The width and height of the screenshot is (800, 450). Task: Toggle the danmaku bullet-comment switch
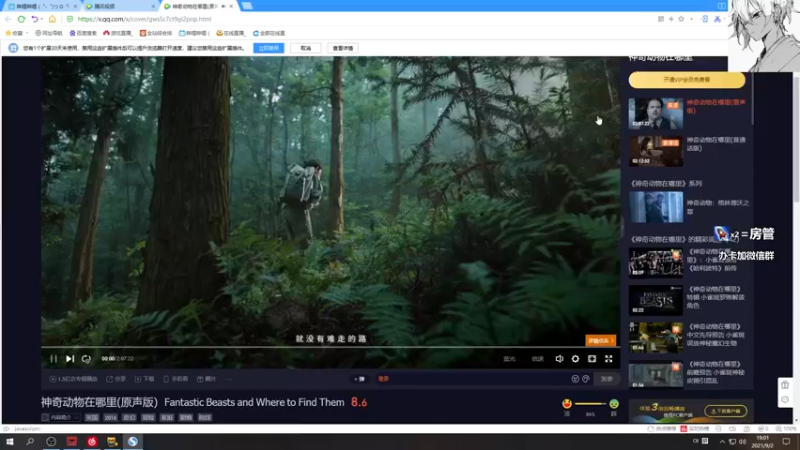pyautogui.click(x=360, y=379)
